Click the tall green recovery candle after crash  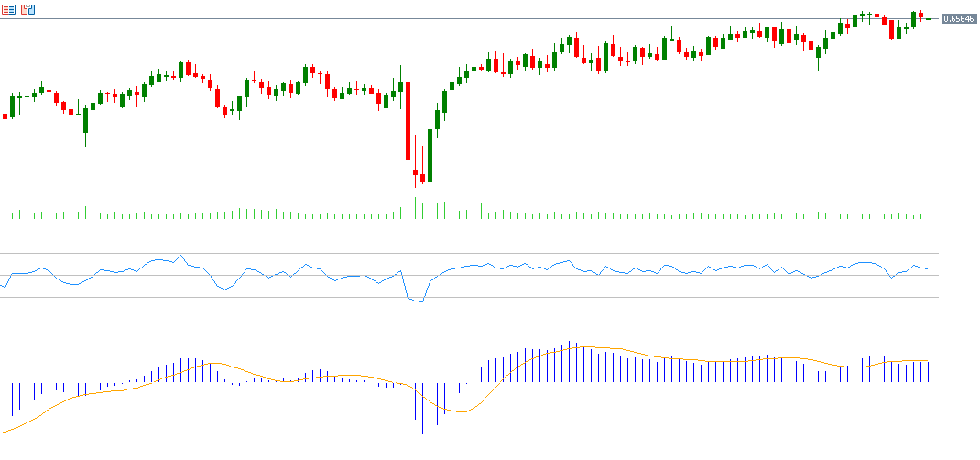[x=430, y=155]
